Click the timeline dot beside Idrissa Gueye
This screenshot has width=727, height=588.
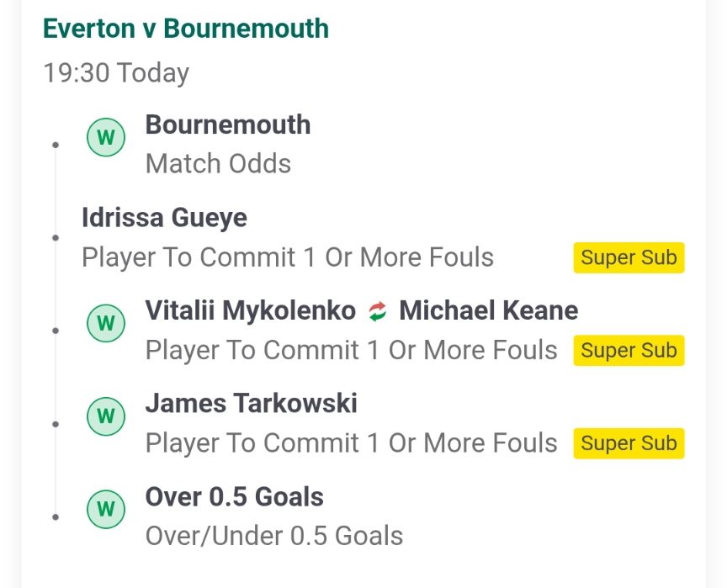(56, 238)
